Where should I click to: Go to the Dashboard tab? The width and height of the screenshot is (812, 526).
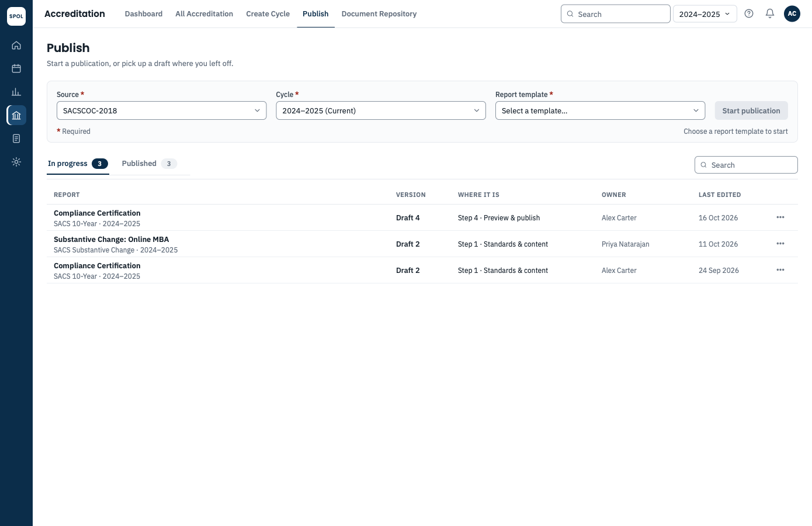coord(144,14)
